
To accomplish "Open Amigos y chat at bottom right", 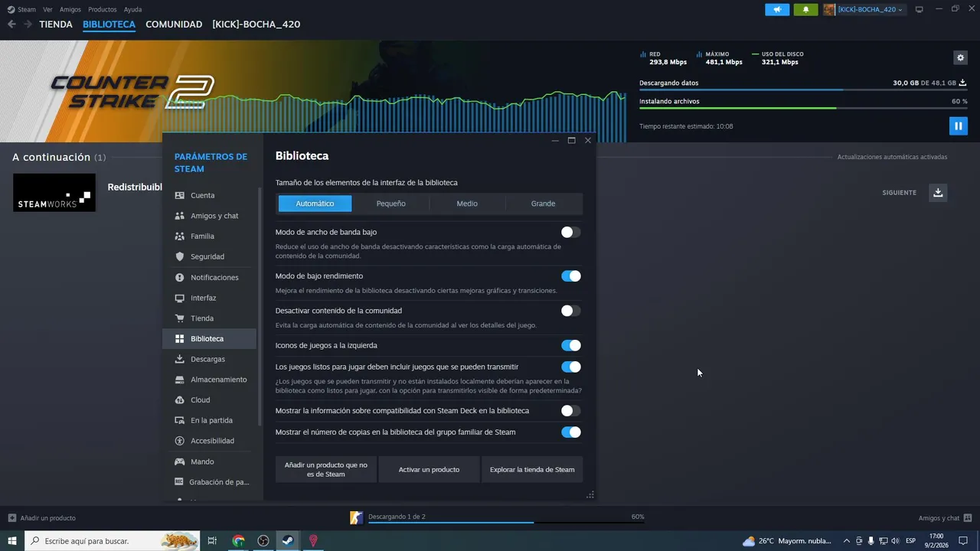I will 945,518.
